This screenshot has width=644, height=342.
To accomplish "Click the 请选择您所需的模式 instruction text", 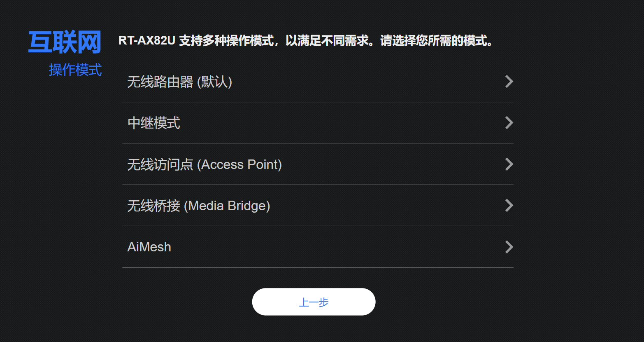I will pyautogui.click(x=434, y=41).
